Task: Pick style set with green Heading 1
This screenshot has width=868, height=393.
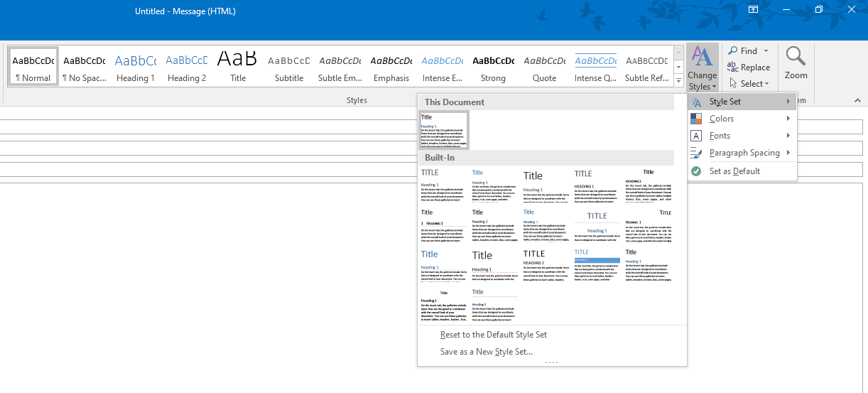Action: pos(546,185)
